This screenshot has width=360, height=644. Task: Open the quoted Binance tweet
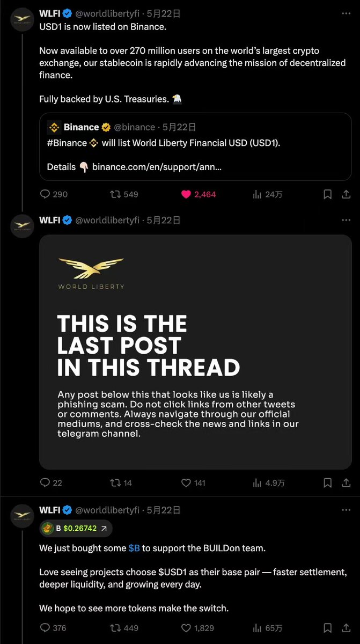[x=195, y=147]
